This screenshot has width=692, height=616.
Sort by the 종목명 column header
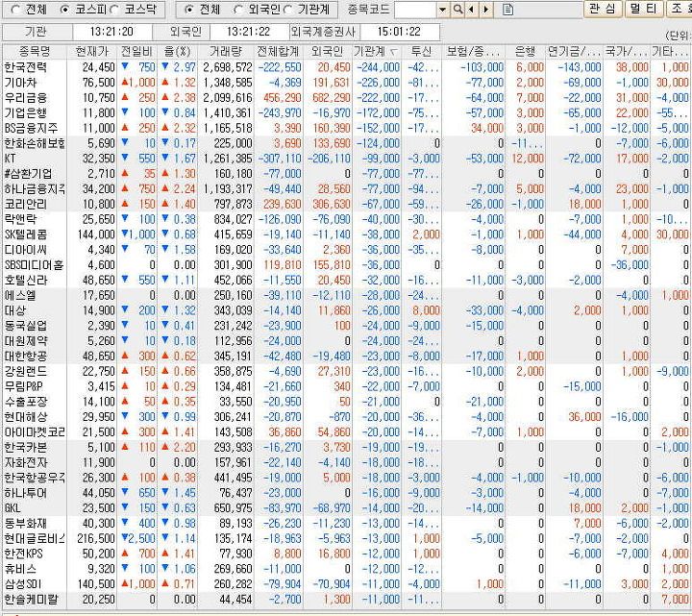tap(35, 51)
